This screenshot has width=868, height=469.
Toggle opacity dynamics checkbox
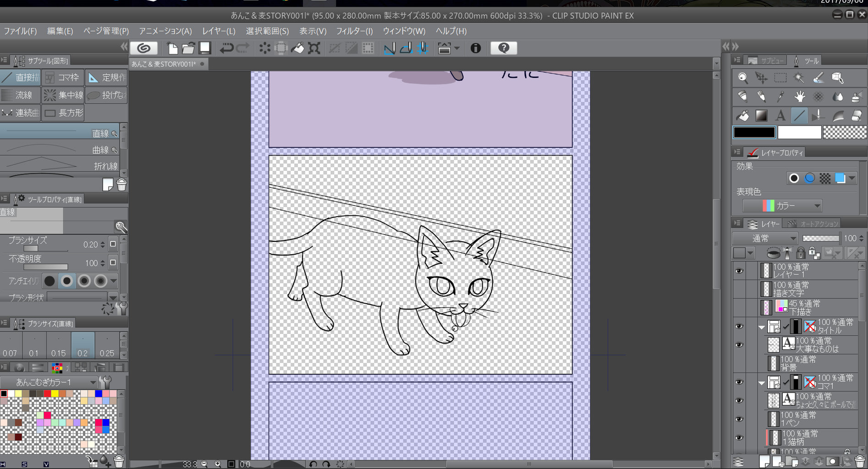point(113,262)
